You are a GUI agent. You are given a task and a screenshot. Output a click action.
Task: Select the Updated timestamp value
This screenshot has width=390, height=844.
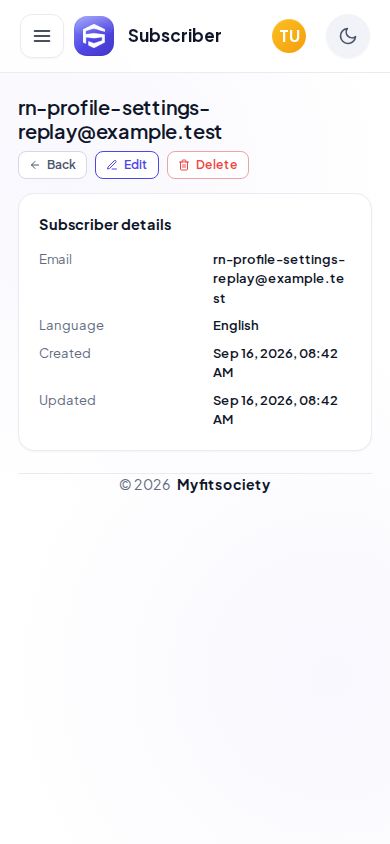click(275, 410)
